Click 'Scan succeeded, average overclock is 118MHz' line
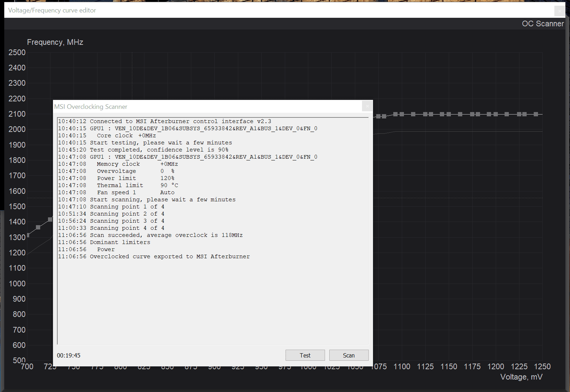 (150, 235)
